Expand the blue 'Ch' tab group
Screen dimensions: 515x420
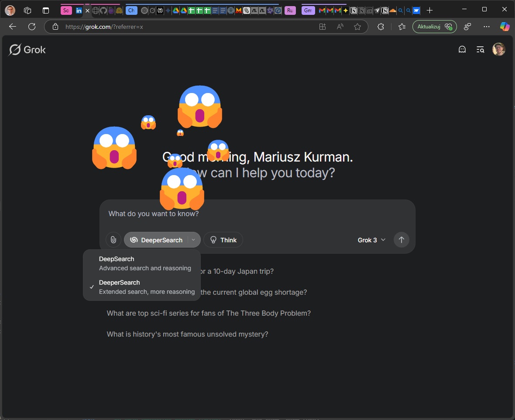tap(131, 10)
